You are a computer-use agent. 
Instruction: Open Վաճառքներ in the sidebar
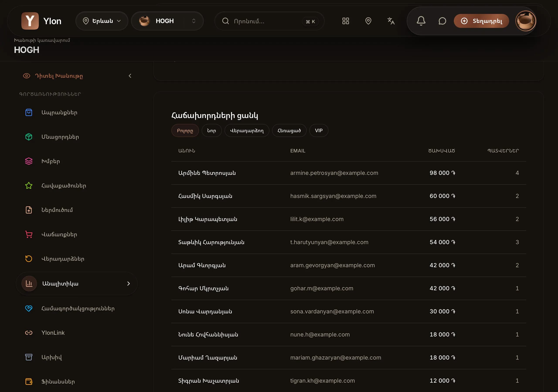77,234
